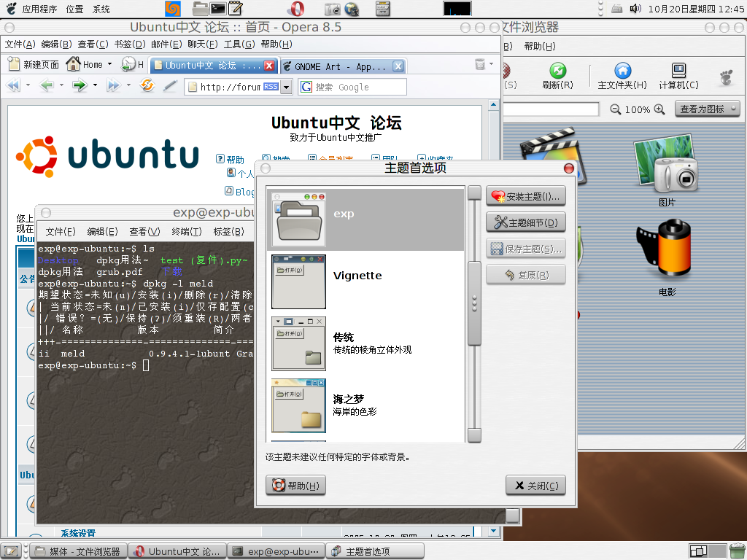The height and width of the screenshot is (560, 747).
Task: Open the 位置 menu in top panel
Action: point(74,9)
